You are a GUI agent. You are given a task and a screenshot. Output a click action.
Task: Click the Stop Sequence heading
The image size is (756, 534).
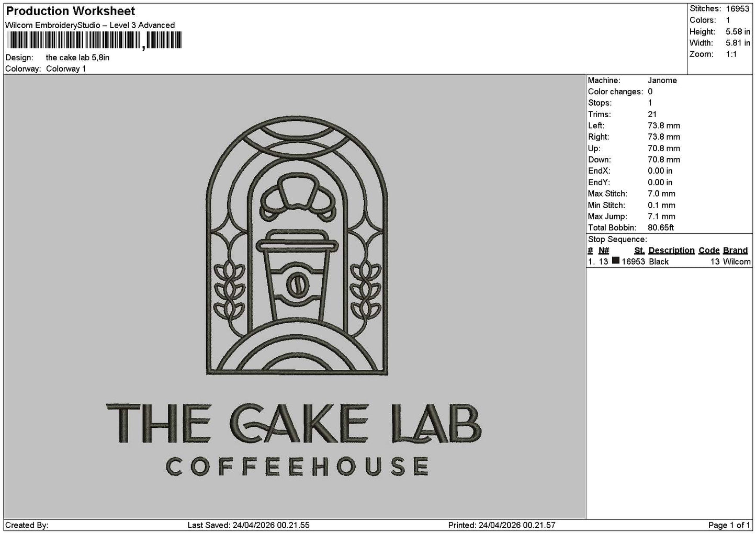point(617,240)
